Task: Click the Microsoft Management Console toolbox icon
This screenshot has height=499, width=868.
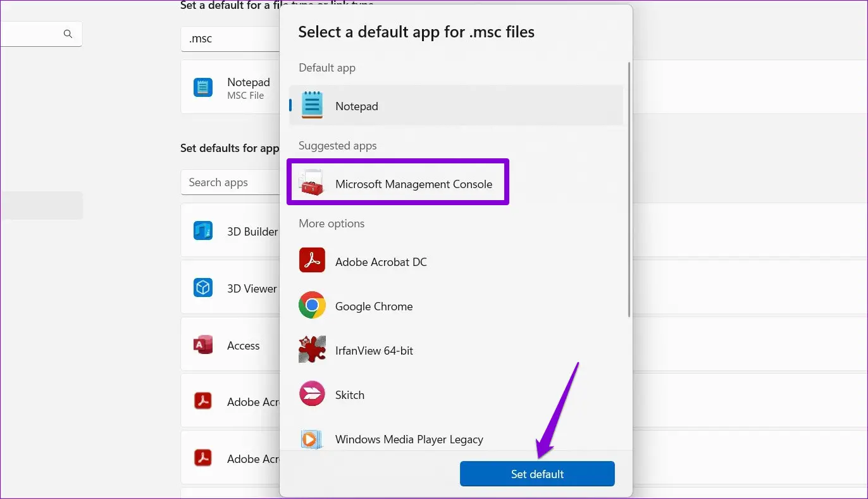Action: coord(312,184)
